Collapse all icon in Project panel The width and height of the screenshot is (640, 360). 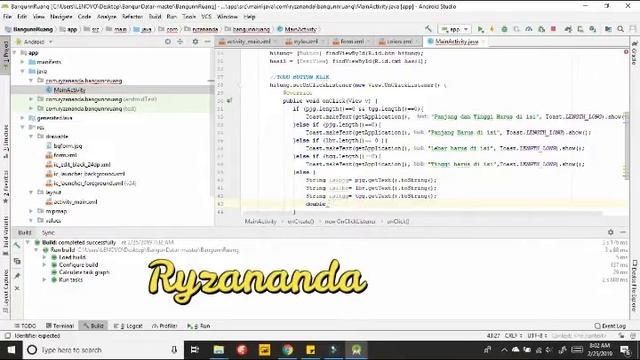coord(180,42)
